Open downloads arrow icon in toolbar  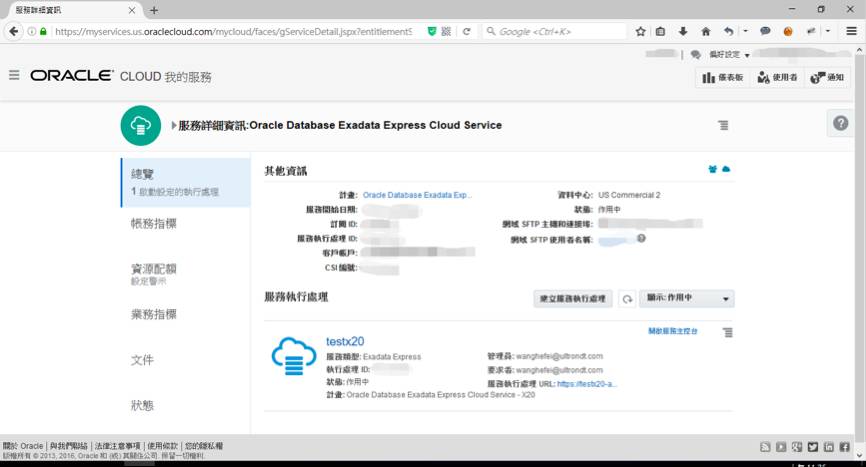[x=683, y=31]
